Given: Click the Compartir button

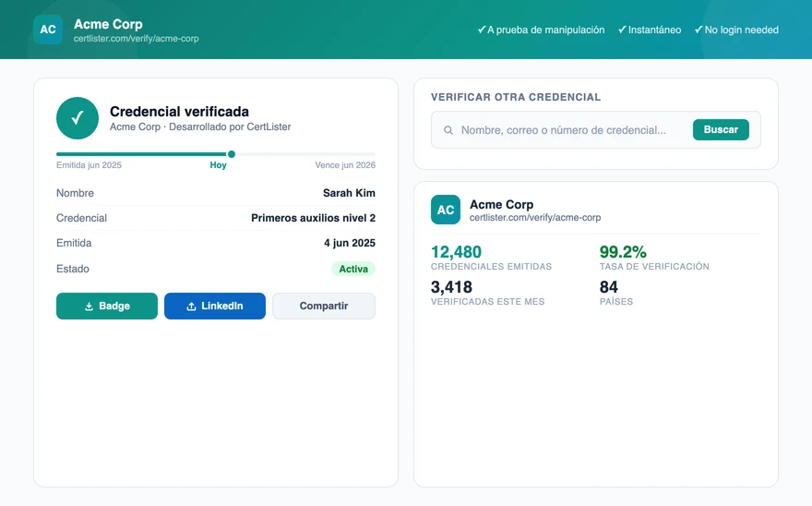Looking at the screenshot, I should pos(324,306).
